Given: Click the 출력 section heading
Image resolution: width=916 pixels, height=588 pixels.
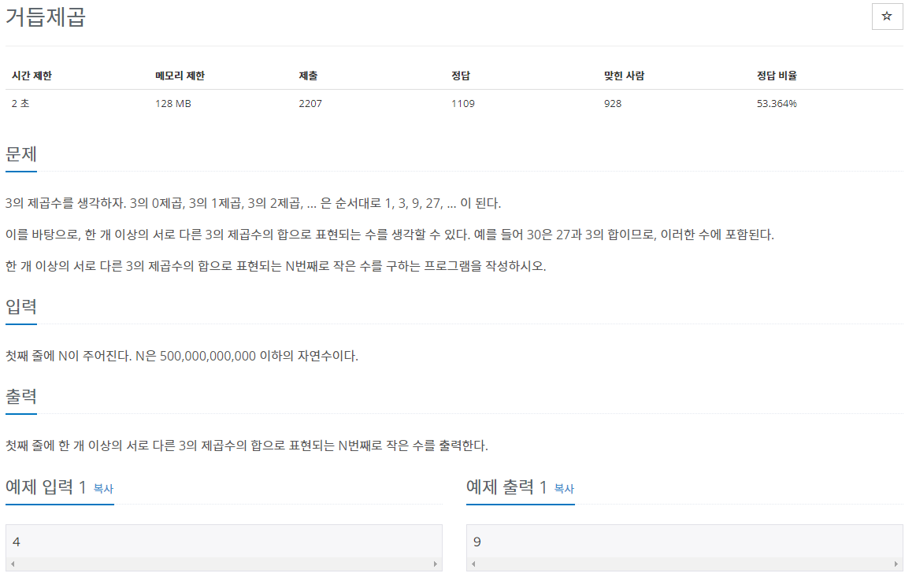Looking at the screenshot, I should (21, 397).
